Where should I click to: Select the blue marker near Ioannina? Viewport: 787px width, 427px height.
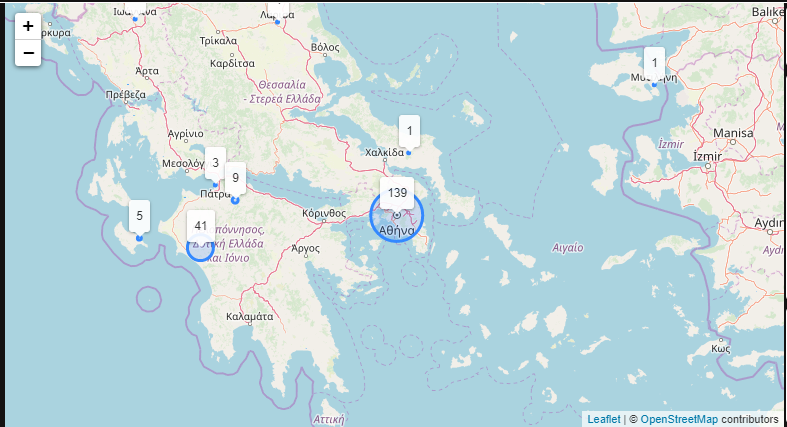click(x=135, y=19)
